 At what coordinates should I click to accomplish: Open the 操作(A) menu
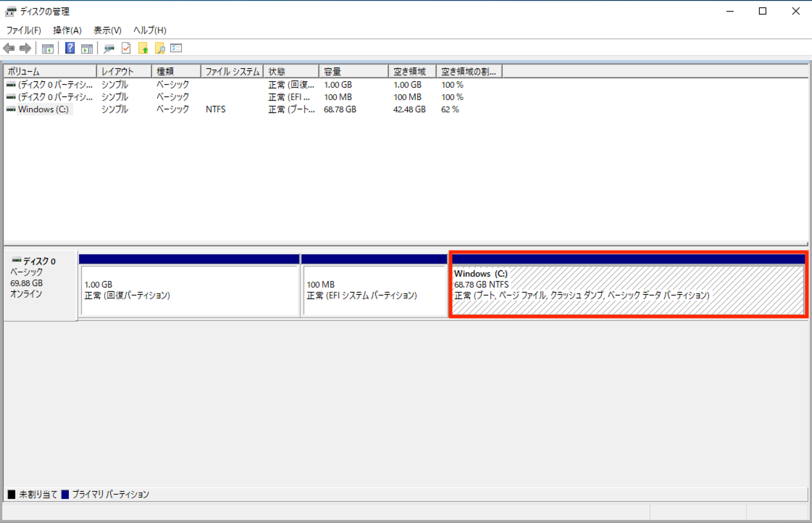click(67, 30)
